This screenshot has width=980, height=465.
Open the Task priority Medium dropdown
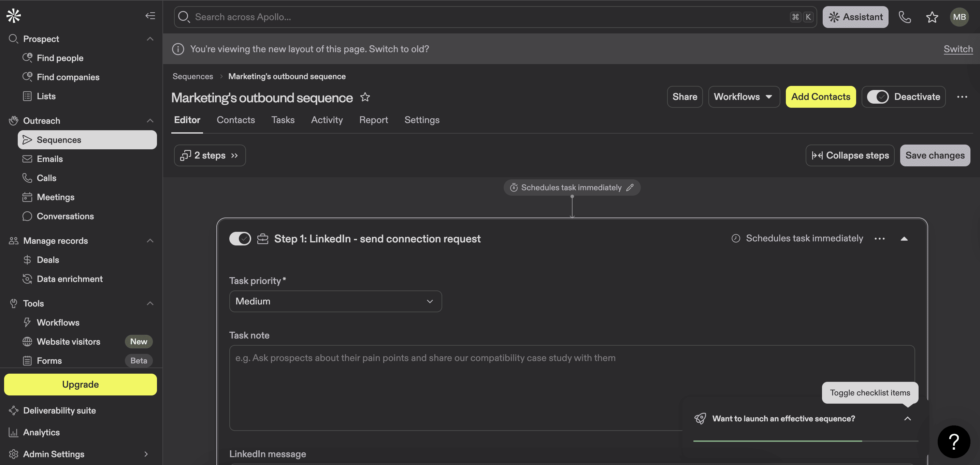pos(335,301)
